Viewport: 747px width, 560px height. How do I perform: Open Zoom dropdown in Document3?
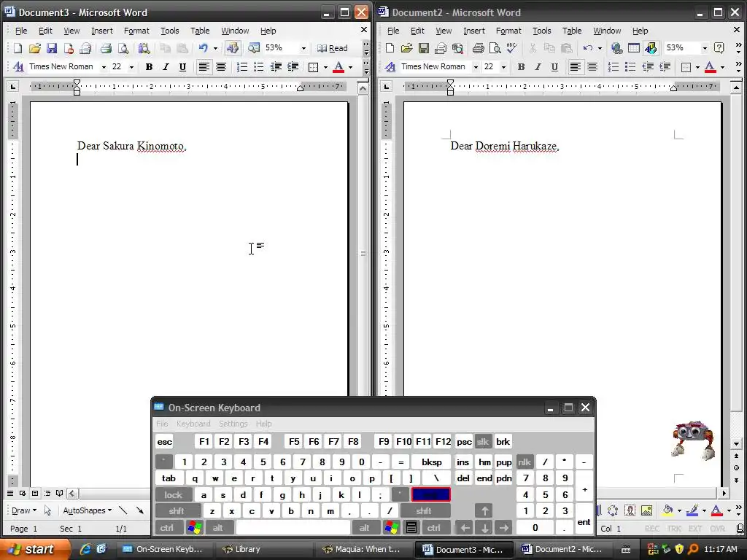point(303,48)
